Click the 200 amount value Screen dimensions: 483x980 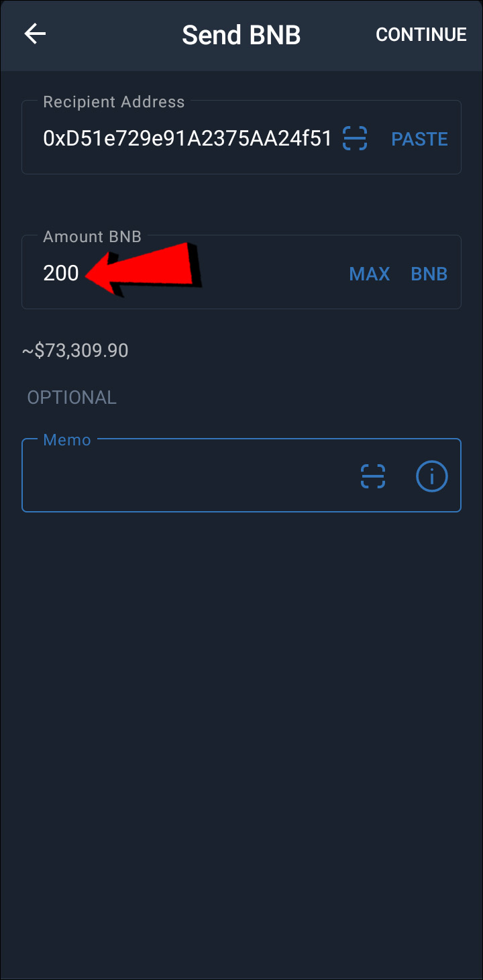[61, 274]
